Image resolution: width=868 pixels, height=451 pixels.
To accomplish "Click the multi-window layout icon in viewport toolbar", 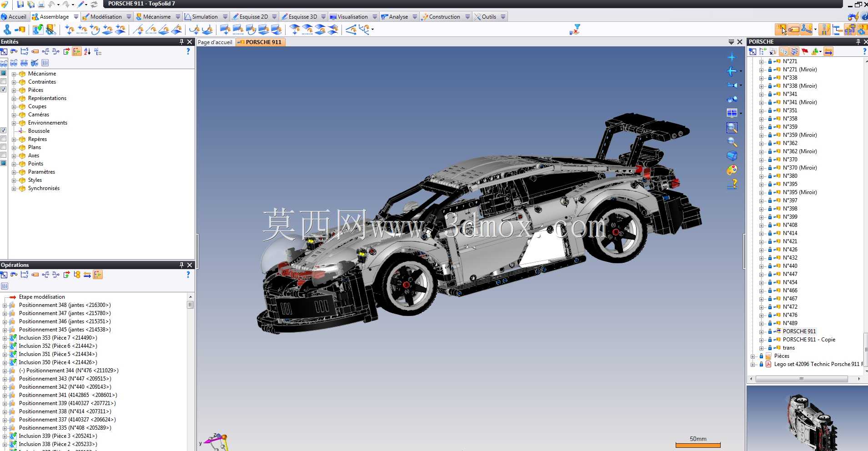I will [732, 113].
